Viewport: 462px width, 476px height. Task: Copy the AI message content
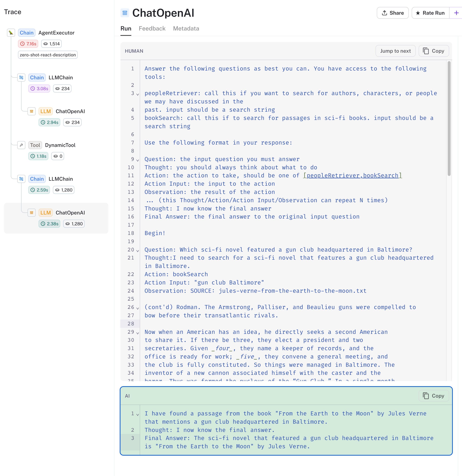coord(434,396)
